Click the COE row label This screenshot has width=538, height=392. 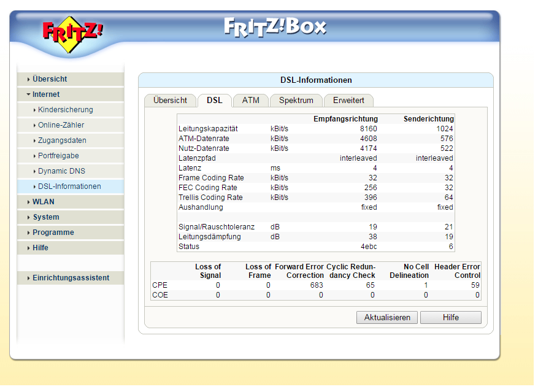[160, 296]
